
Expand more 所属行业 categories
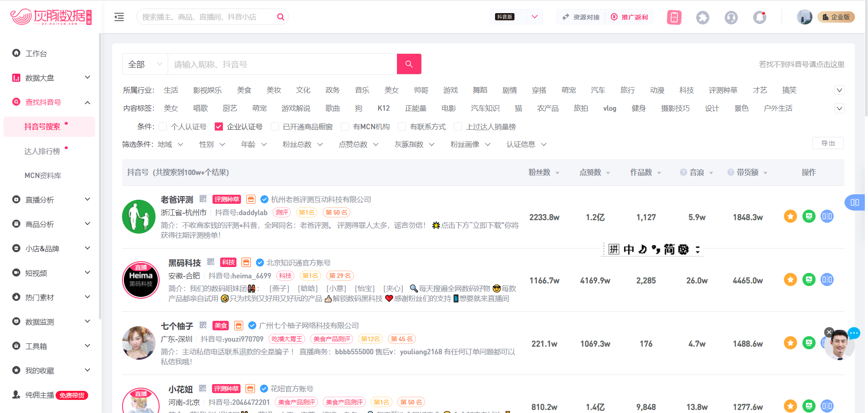[840, 90]
